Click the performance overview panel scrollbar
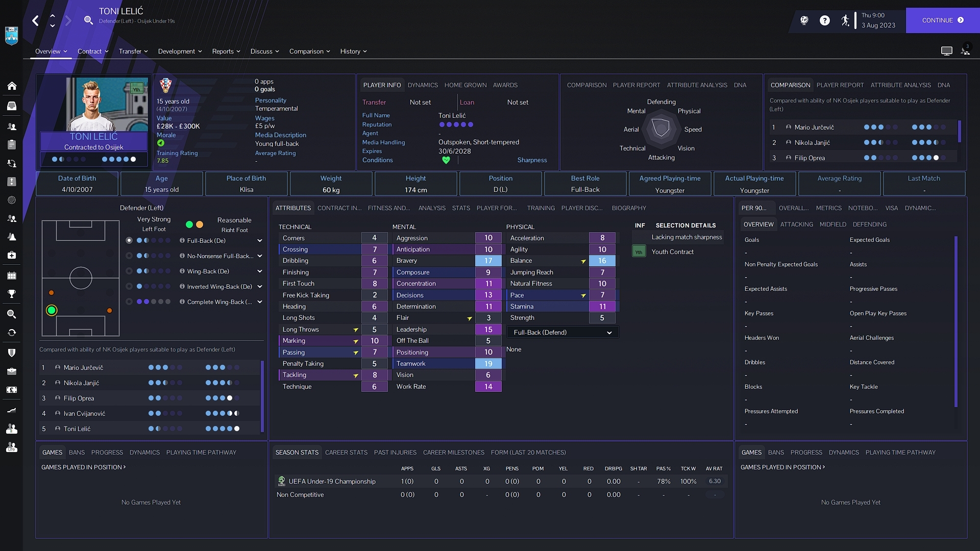This screenshot has height=551, width=980. 955,321
